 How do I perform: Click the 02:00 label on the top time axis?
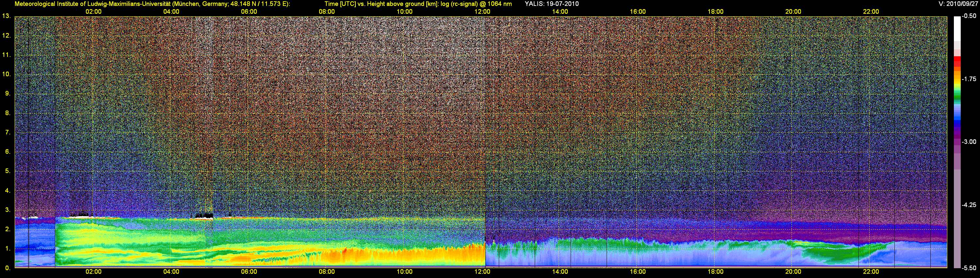click(x=93, y=12)
